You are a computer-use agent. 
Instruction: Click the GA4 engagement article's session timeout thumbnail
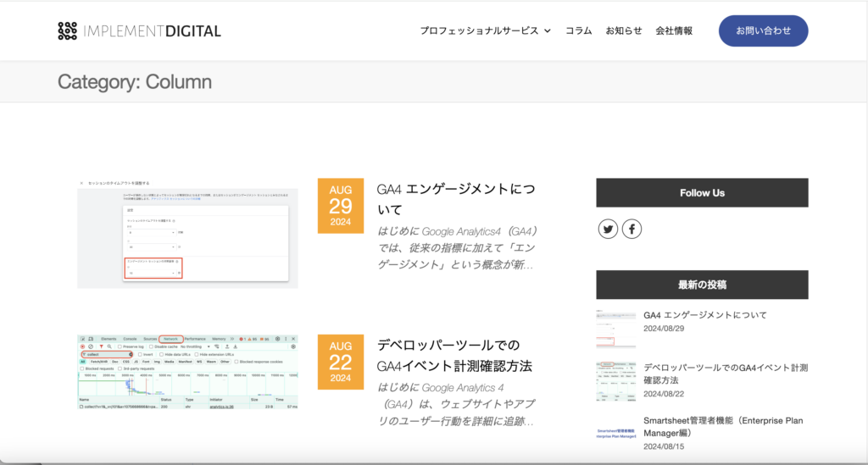click(187, 233)
